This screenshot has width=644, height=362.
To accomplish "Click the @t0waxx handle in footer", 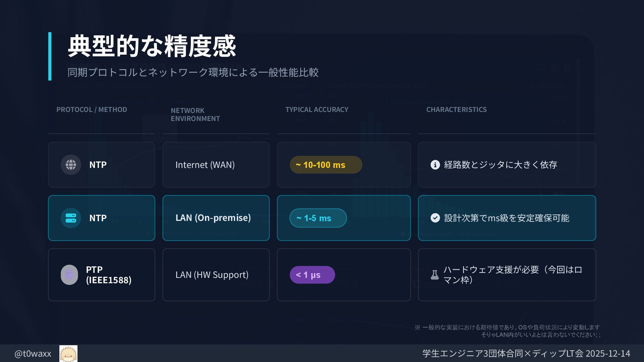I will point(33,354).
